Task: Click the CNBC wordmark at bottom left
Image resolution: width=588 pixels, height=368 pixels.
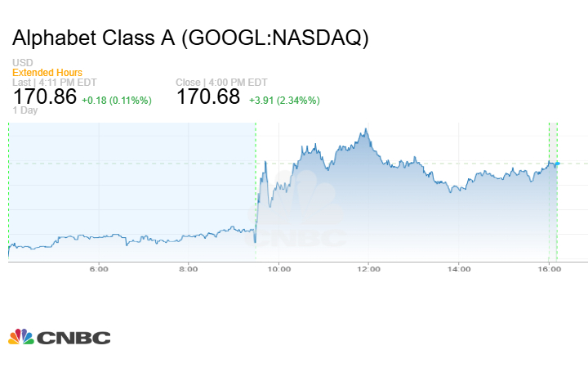Action: tap(72, 338)
